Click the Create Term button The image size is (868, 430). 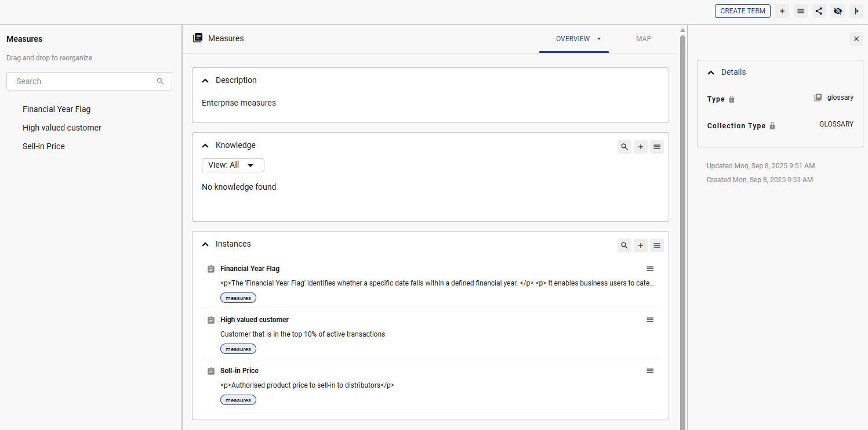click(742, 11)
